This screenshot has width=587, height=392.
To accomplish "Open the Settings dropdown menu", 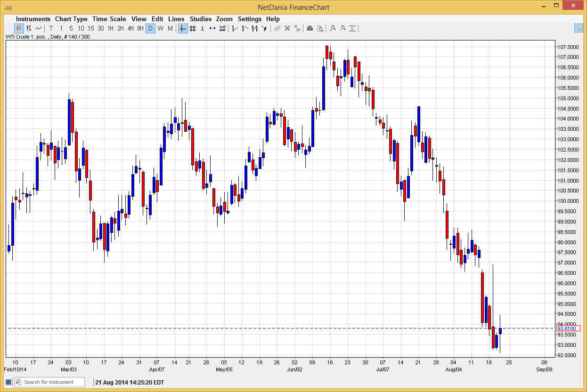I will 250,19.
